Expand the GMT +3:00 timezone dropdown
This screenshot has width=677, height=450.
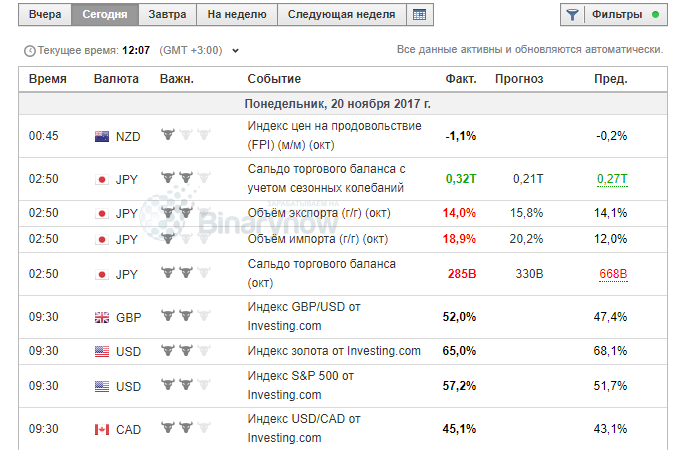(x=236, y=50)
